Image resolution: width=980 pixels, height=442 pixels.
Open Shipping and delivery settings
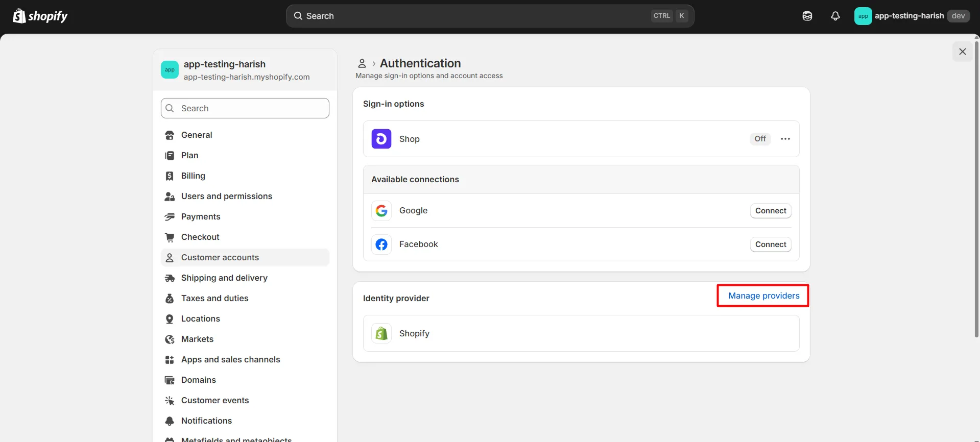pos(245,278)
